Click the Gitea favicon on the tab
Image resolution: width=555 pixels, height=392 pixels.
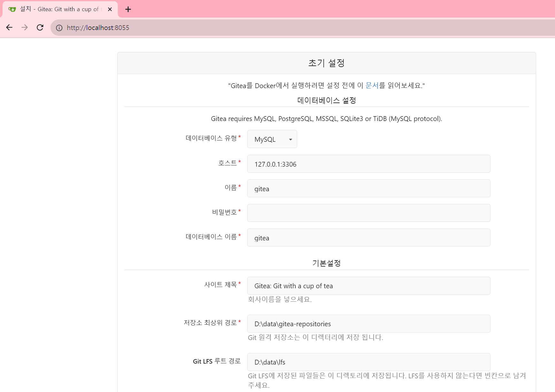[x=12, y=9]
